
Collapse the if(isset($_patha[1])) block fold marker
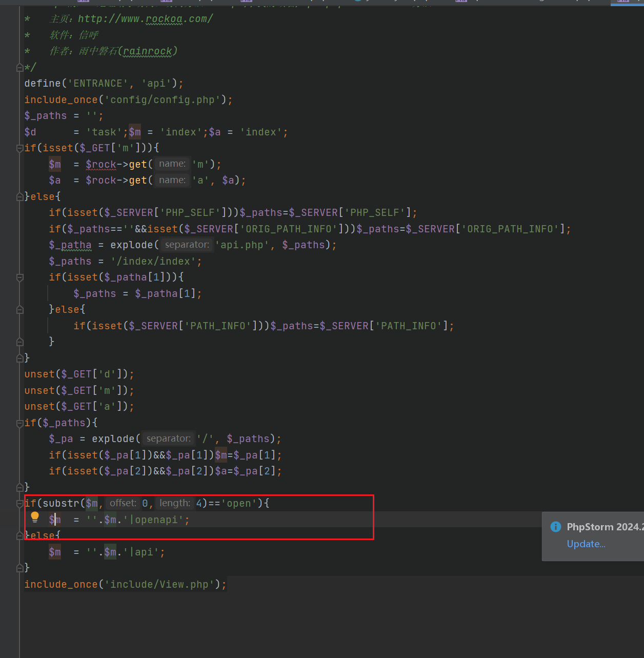tap(20, 277)
